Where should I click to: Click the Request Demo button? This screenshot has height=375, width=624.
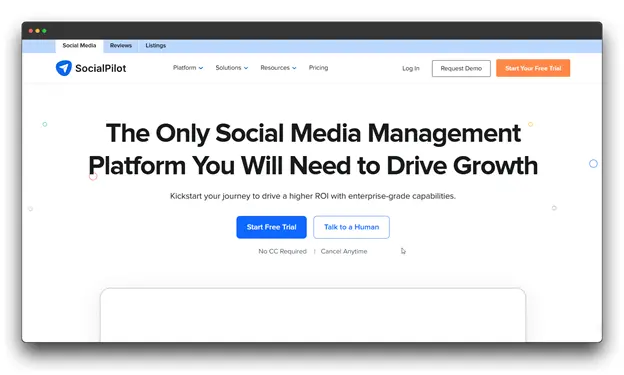click(x=461, y=68)
